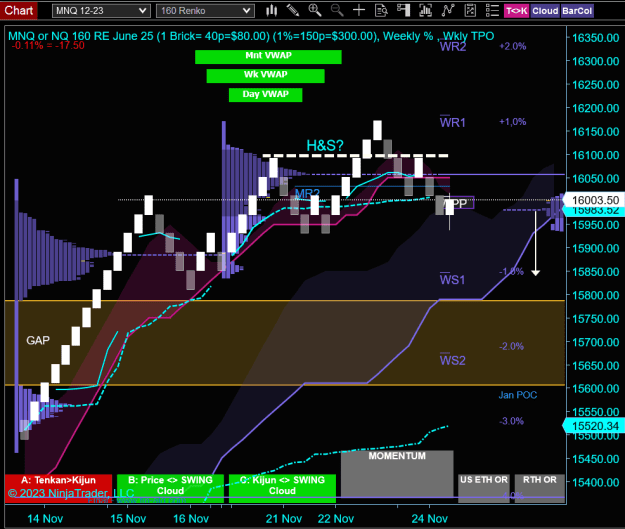The width and height of the screenshot is (625, 529).
Task: Click the WS2 pivot label
Action: point(452,360)
